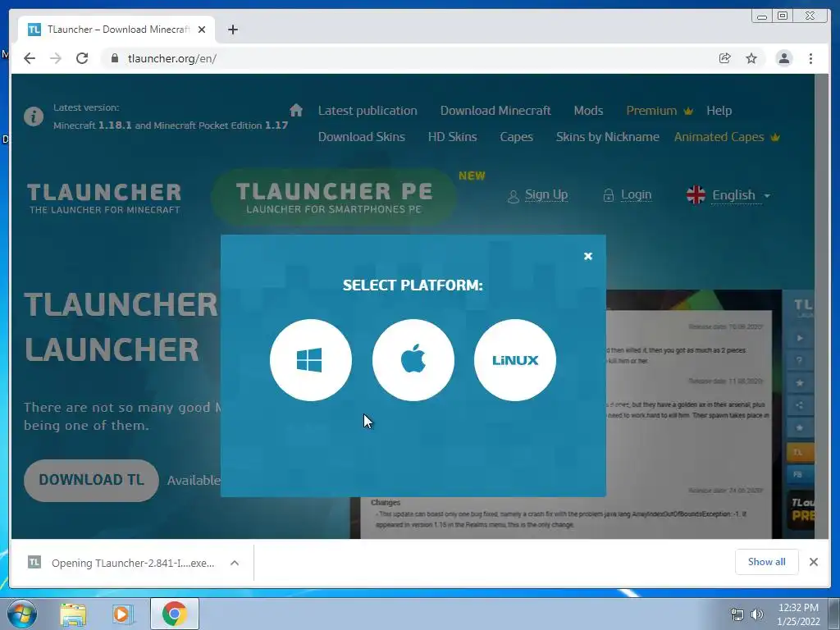Expand the download item options chevron
Viewport: 840px width, 630px height.
click(x=234, y=563)
